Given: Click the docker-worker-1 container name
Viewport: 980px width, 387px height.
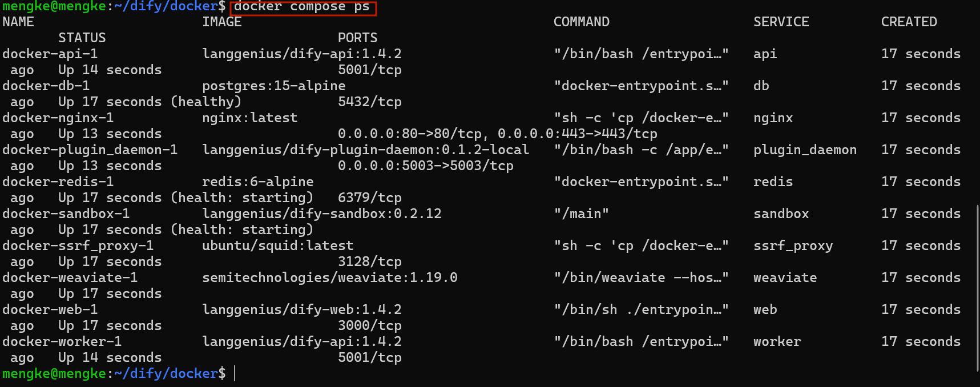Looking at the screenshot, I should pyautogui.click(x=62, y=341).
